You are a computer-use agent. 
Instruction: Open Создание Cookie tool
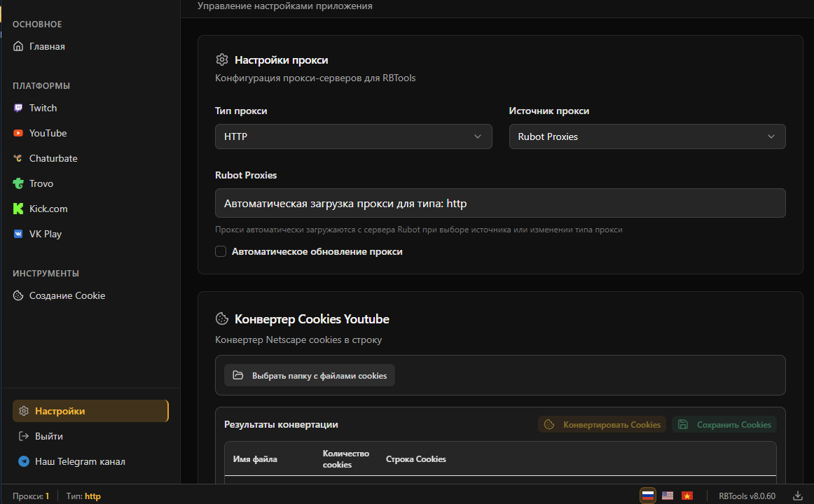point(67,295)
